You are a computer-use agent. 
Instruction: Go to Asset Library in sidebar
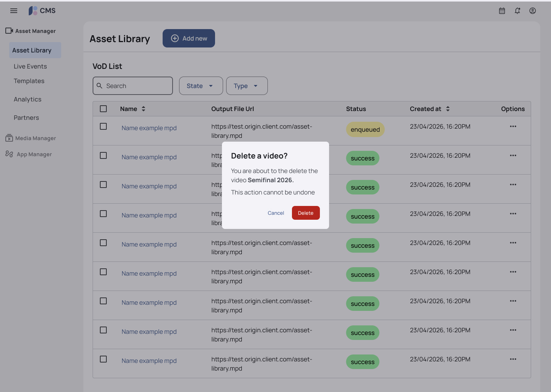click(35, 50)
